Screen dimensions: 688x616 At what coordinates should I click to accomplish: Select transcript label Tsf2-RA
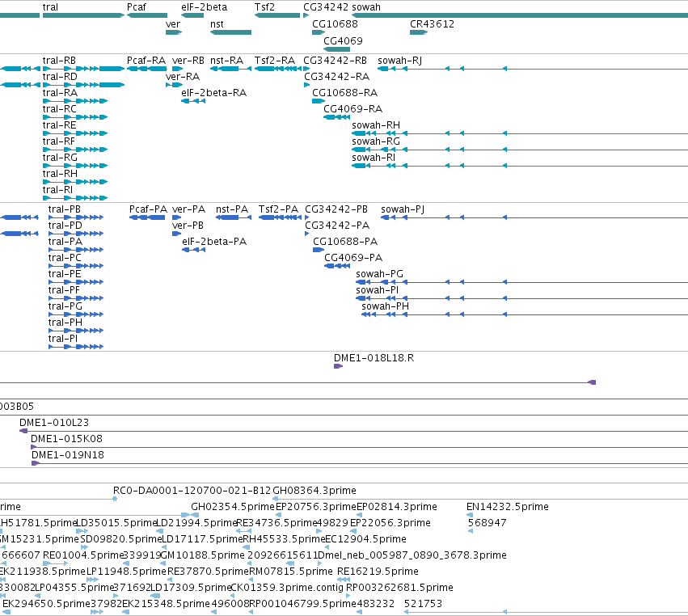click(x=275, y=61)
